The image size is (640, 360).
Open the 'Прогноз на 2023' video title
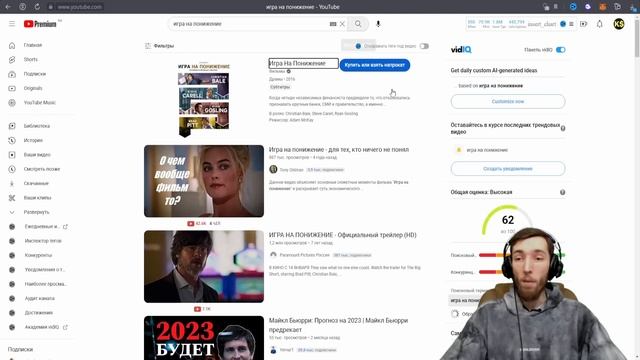[338, 325]
